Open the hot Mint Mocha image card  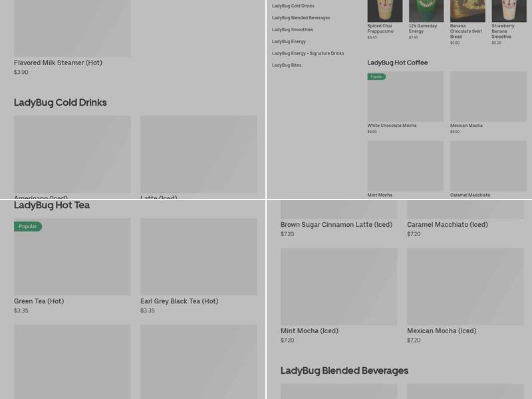pos(406,166)
